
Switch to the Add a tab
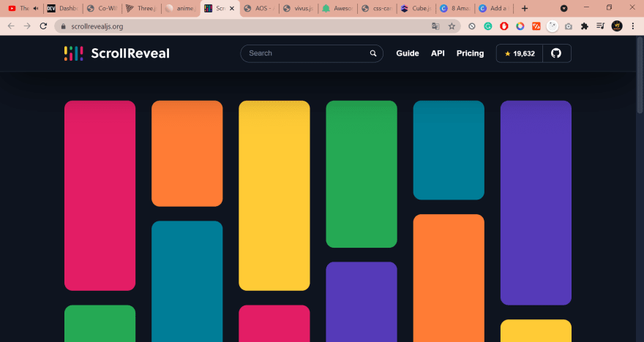coord(495,8)
